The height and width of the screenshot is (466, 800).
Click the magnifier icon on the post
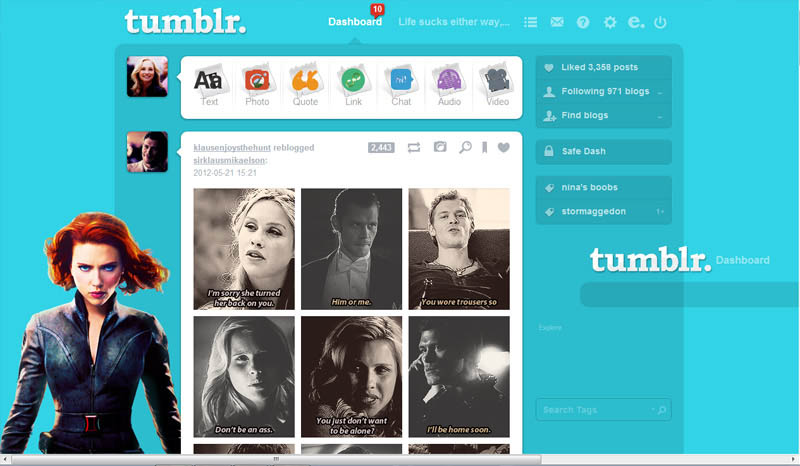click(x=465, y=148)
